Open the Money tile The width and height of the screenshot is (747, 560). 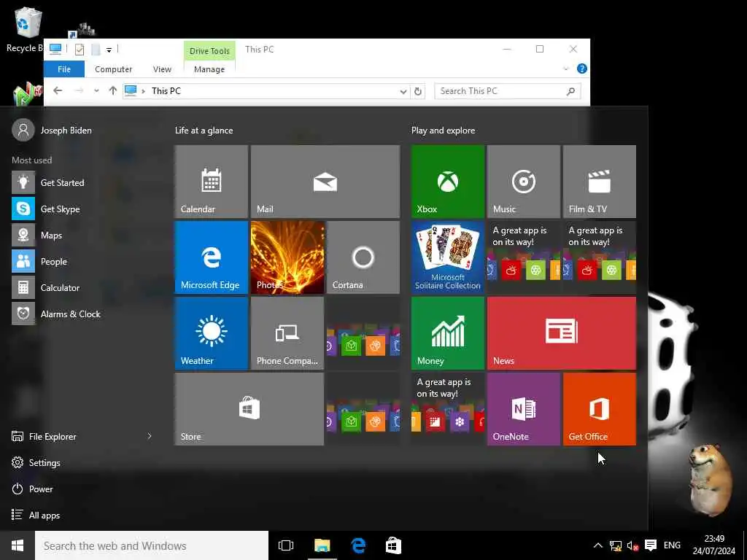[x=447, y=332]
